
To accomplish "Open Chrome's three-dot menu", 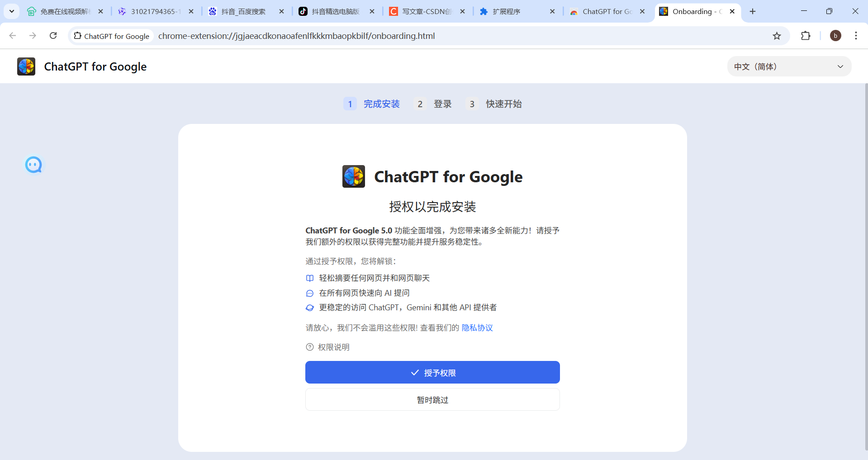I will point(856,36).
